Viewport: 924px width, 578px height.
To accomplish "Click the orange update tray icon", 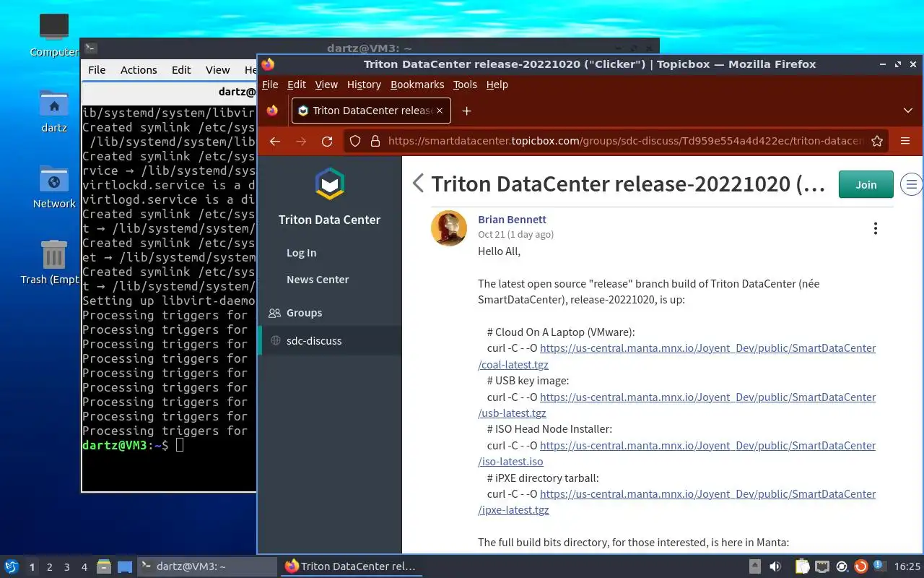I will [x=860, y=566].
